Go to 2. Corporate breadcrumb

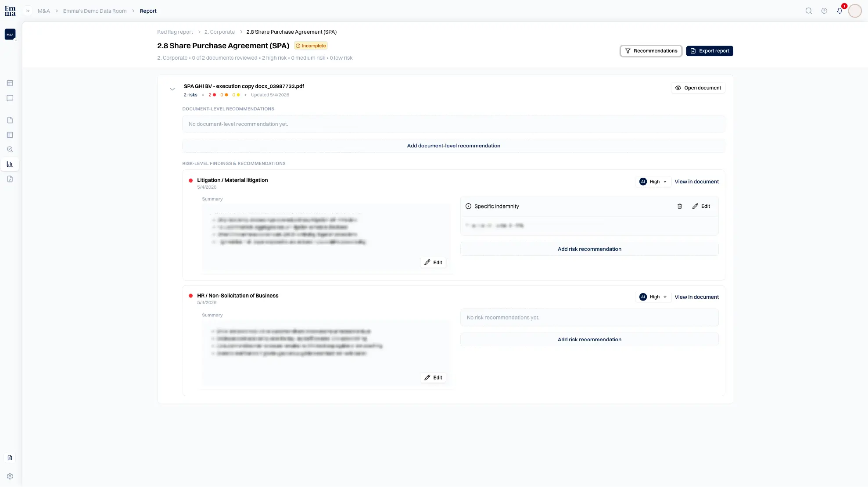pyautogui.click(x=219, y=32)
